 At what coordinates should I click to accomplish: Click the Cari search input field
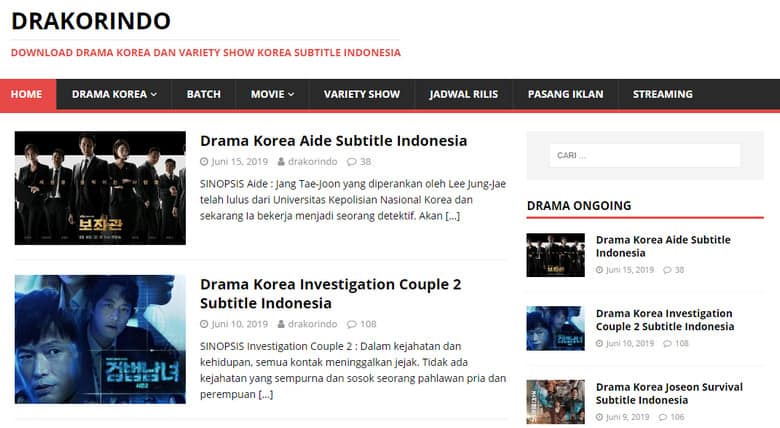(x=644, y=155)
